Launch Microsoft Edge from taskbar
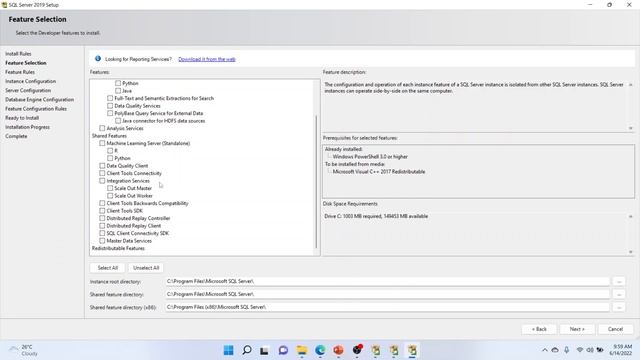 point(320,350)
